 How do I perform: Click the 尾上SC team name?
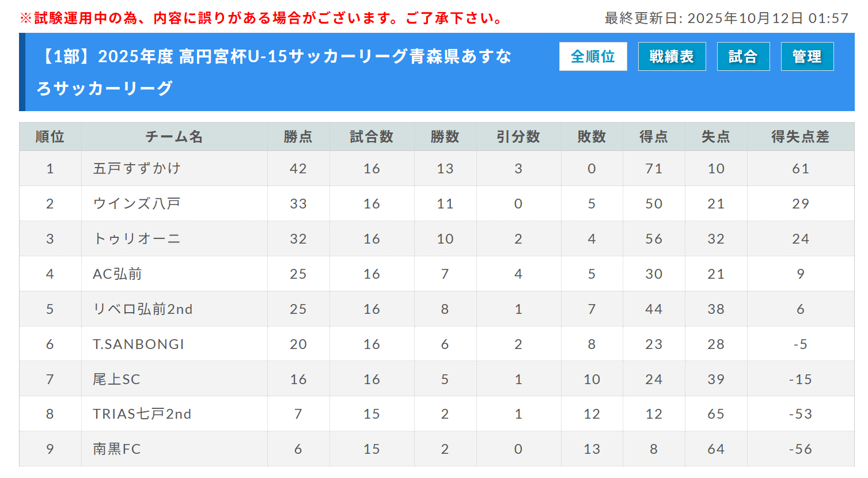click(116, 379)
